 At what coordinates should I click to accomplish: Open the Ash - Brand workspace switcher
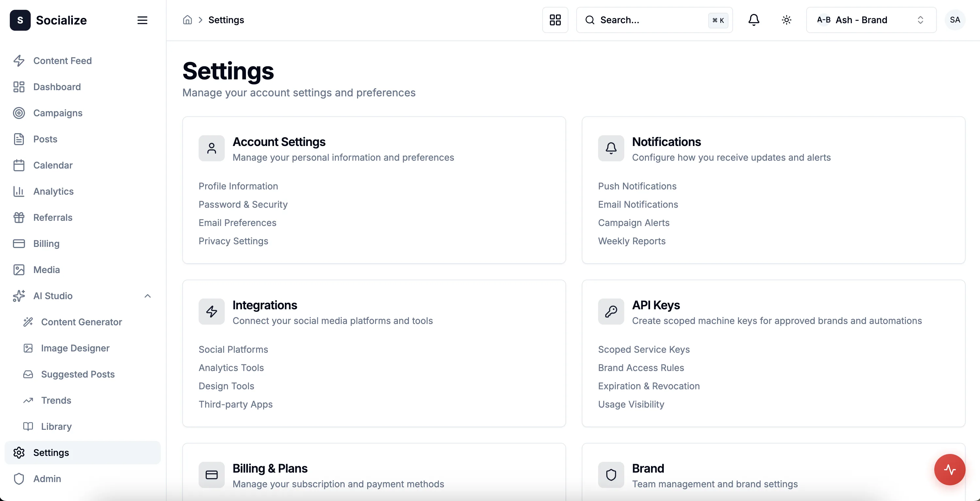pos(871,20)
